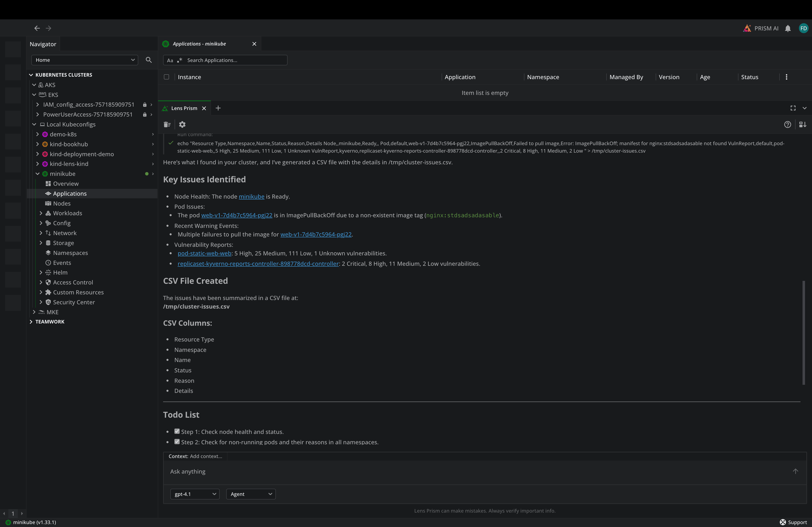Open the gpt-4.1 model dropdown

click(x=195, y=494)
